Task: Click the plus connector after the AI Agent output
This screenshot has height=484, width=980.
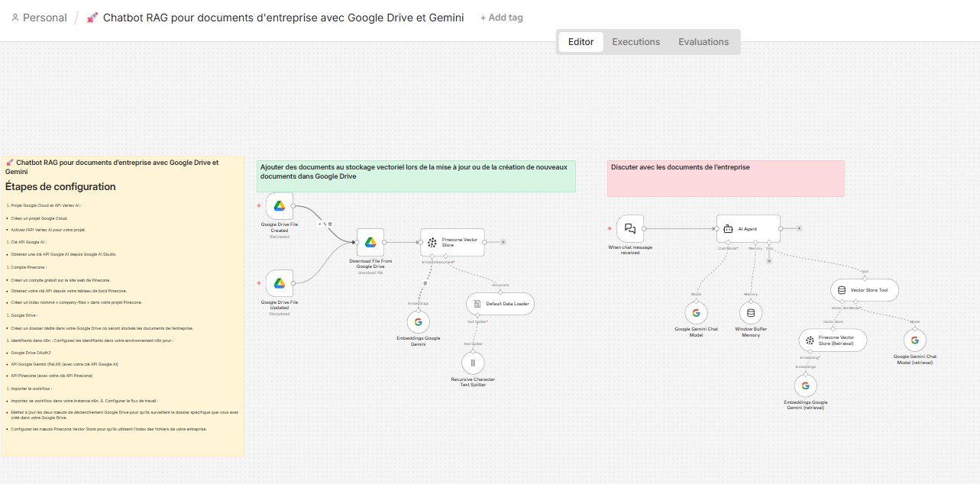Action: 799,227
